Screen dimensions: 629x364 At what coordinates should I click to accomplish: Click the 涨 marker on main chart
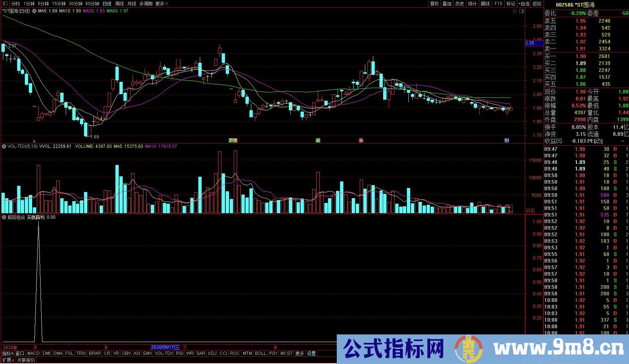tap(361, 141)
